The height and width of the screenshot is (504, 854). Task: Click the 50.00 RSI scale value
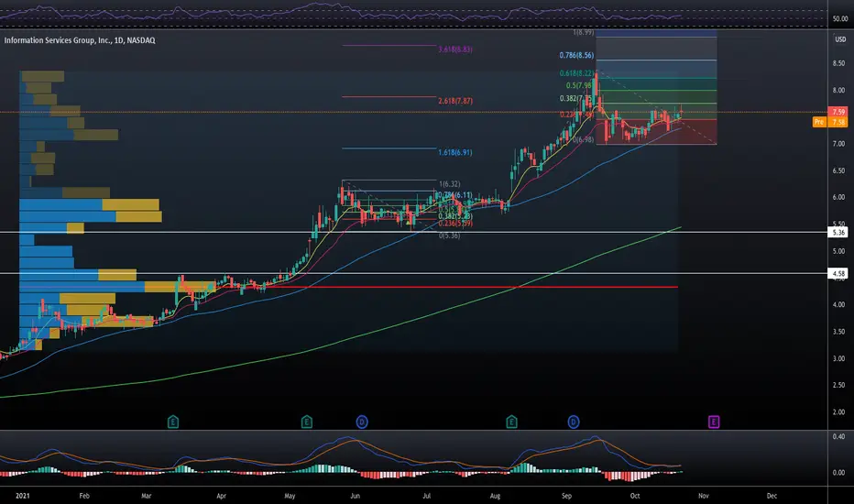tap(840, 18)
